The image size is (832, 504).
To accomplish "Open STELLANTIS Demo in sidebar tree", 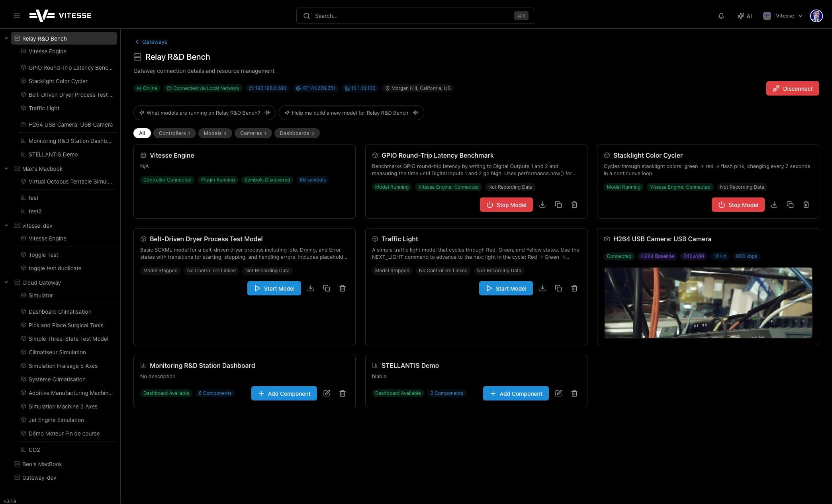I will pyautogui.click(x=68, y=154).
